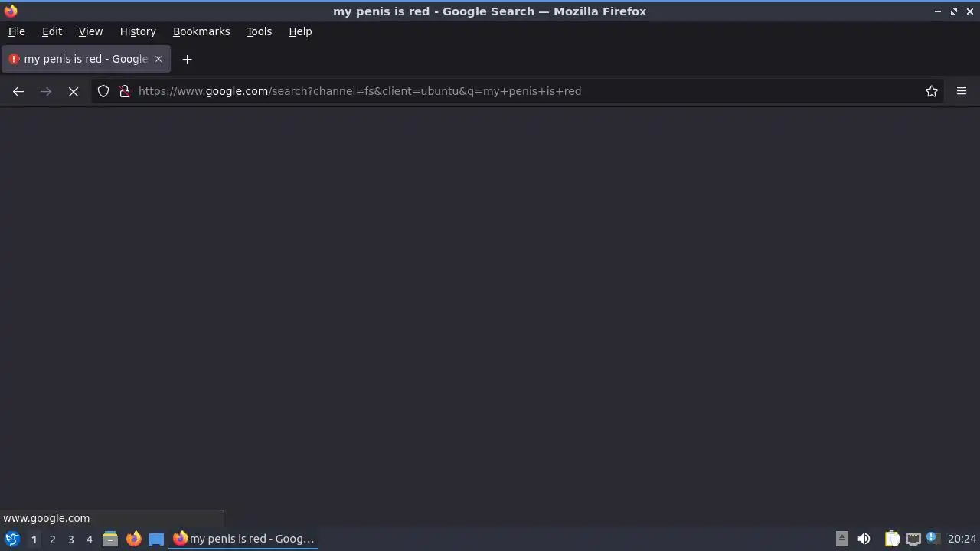Switch to workspace 2
This screenshot has width=980, height=551.
tap(52, 539)
